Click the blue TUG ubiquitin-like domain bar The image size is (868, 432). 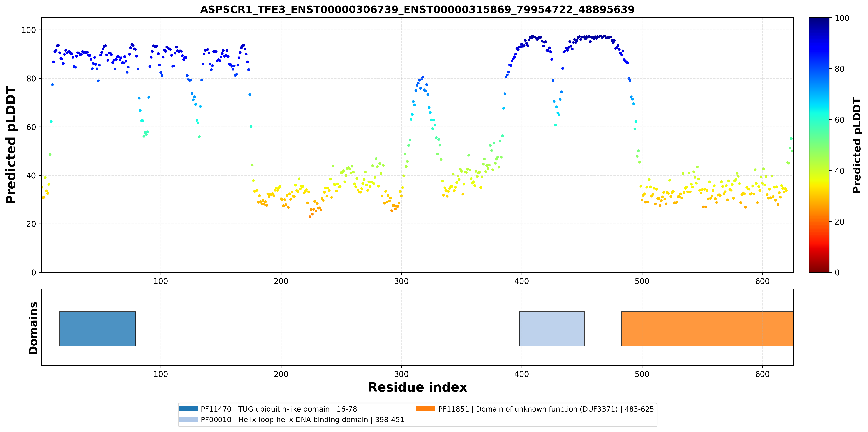(x=98, y=329)
